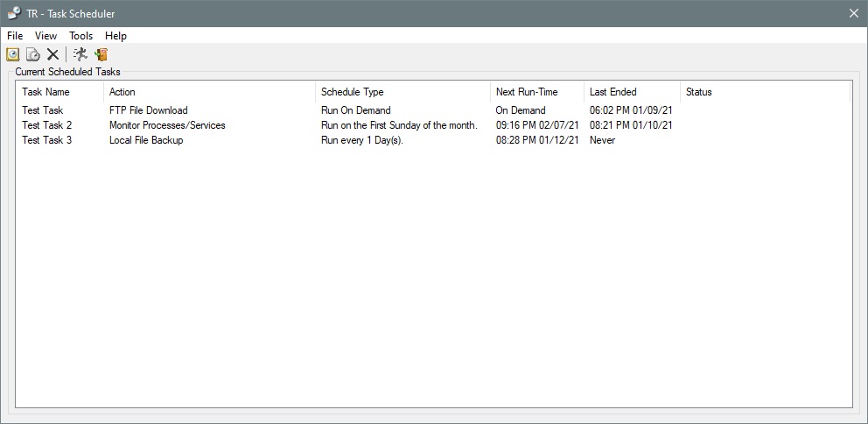Click the Run every 1 Day(s) cell
868x424 pixels.
pyautogui.click(x=362, y=140)
